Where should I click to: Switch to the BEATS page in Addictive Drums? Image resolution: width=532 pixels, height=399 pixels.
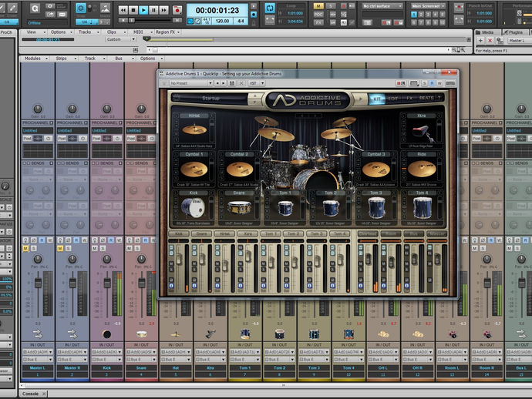(426, 99)
